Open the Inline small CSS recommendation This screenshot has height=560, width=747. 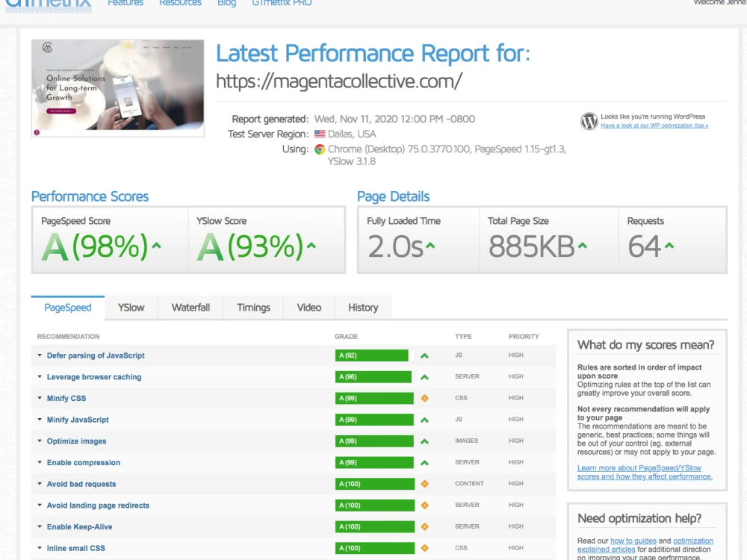(75, 549)
